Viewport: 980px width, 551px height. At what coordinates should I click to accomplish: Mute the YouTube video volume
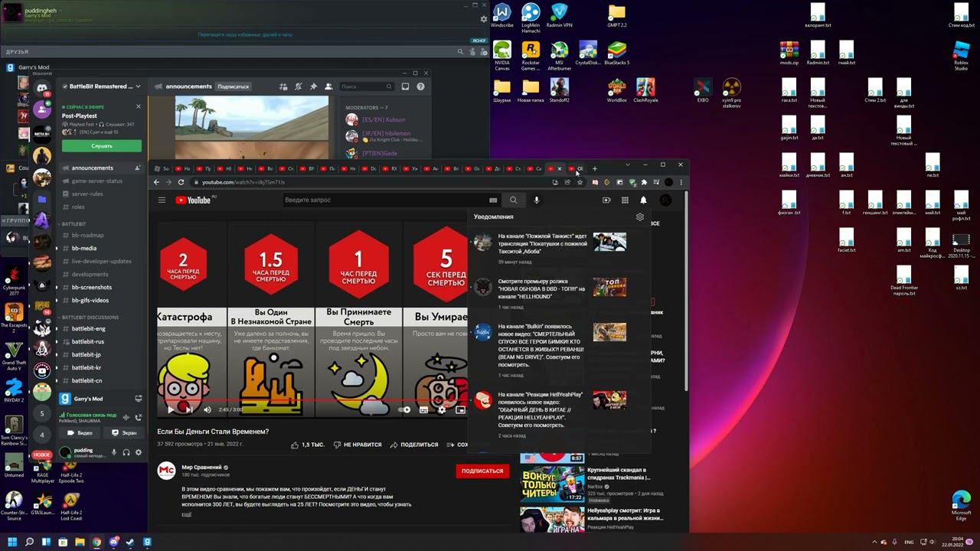pos(207,409)
